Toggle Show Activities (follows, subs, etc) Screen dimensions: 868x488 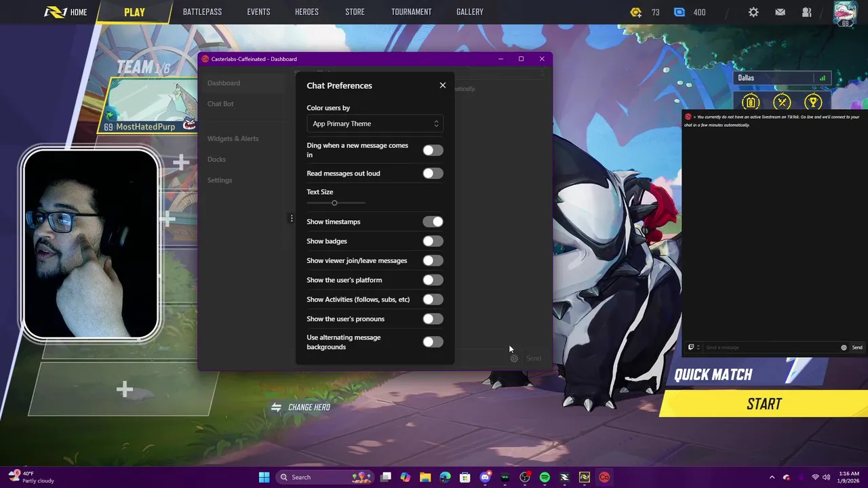[433, 300]
